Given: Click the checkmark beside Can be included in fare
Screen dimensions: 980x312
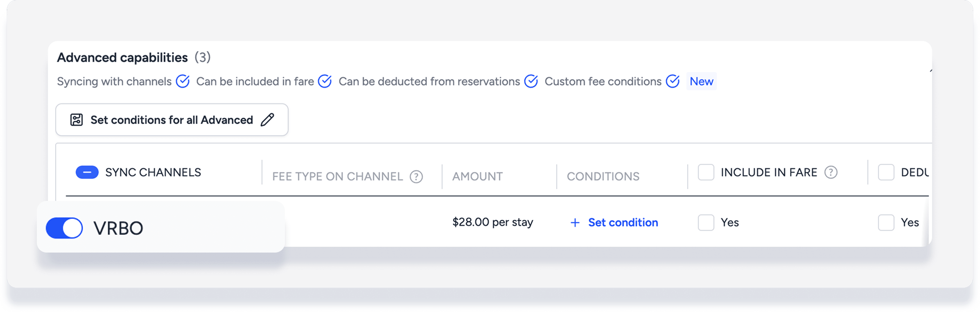Looking at the screenshot, I should [325, 81].
